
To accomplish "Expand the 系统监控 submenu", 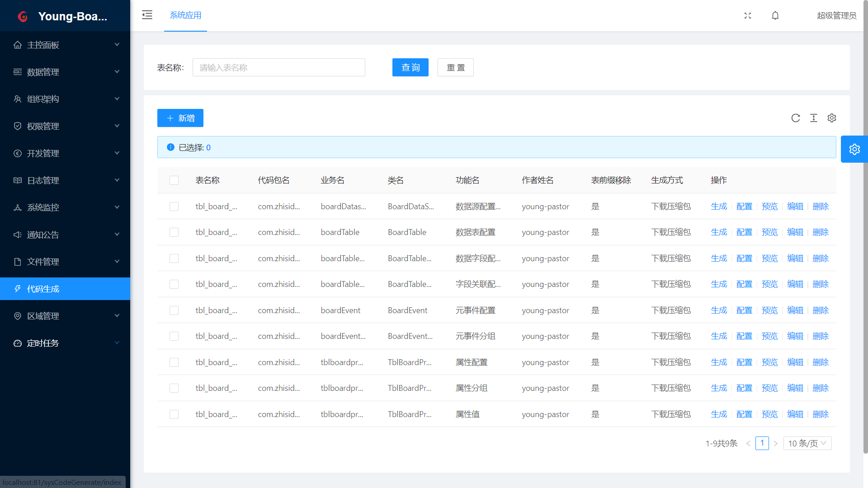I will pyautogui.click(x=65, y=207).
